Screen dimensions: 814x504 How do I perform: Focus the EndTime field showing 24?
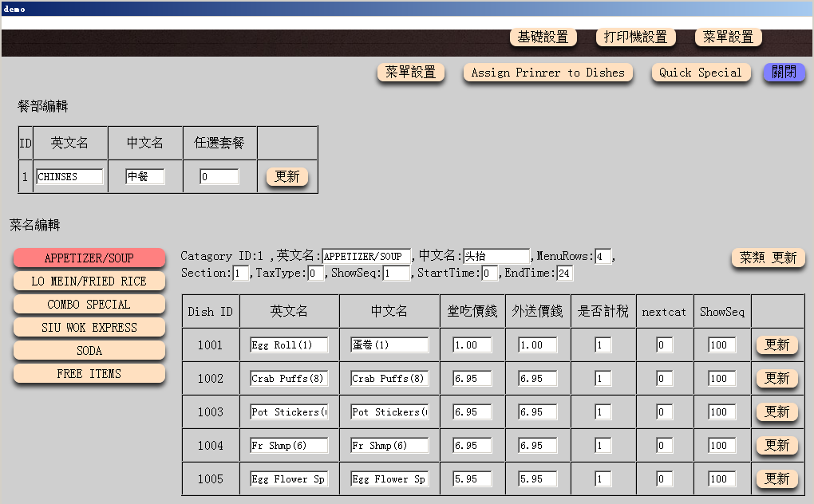pos(564,274)
